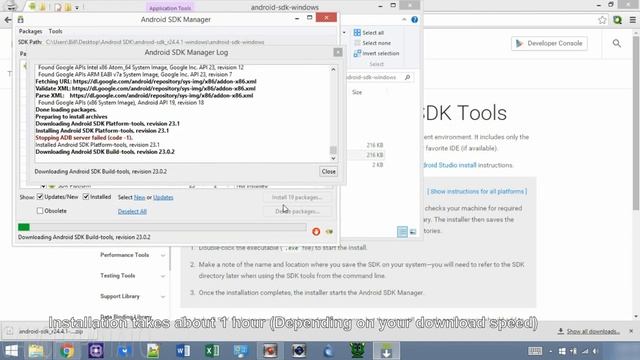This screenshot has width=640, height=360.
Task: Toggle the Installed checkbox
Action: tap(86, 197)
